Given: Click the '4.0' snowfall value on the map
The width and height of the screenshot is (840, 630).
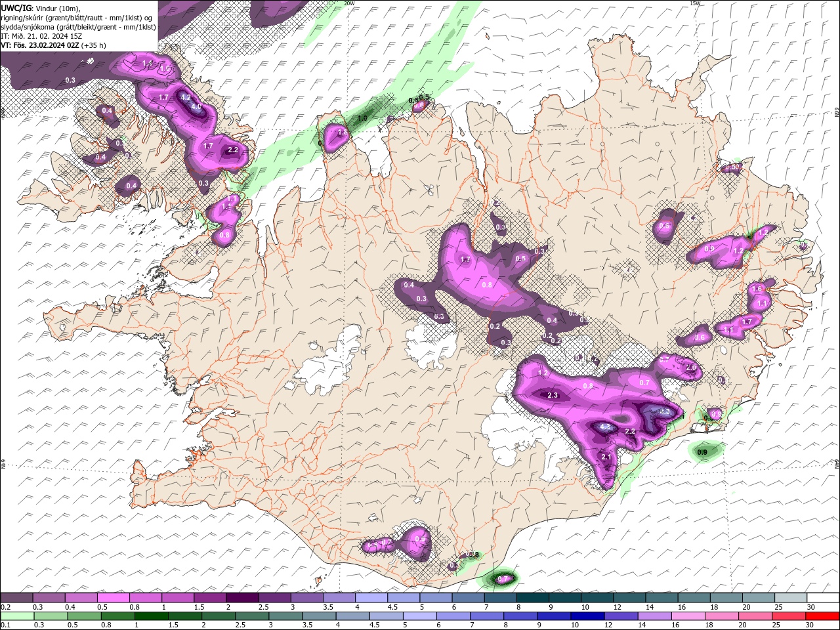Looking at the screenshot, I should click(196, 106).
